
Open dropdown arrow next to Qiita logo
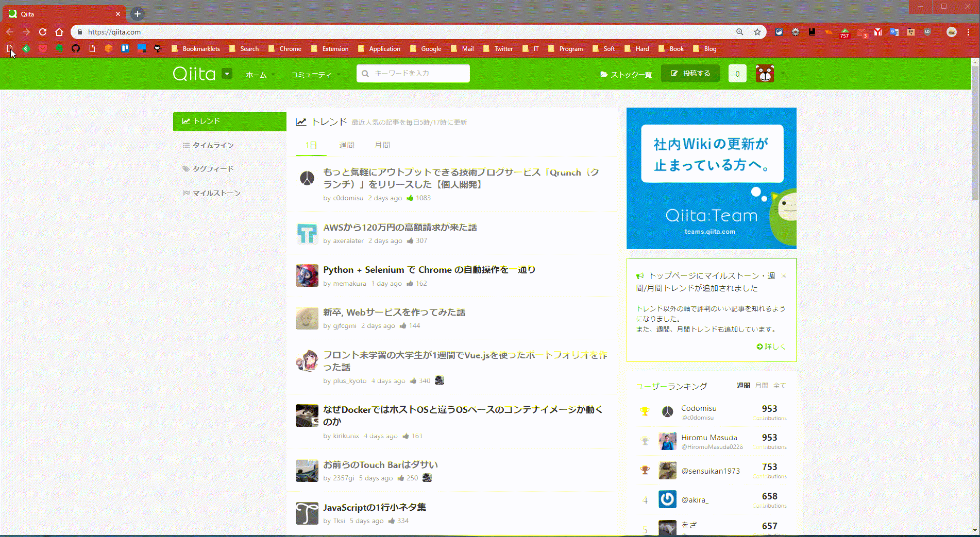227,74
